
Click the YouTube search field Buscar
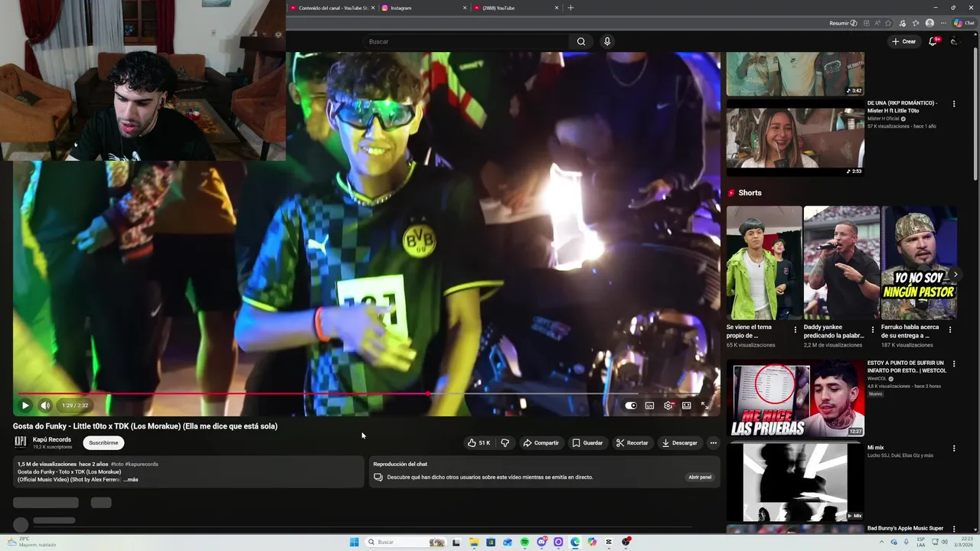(x=467, y=41)
